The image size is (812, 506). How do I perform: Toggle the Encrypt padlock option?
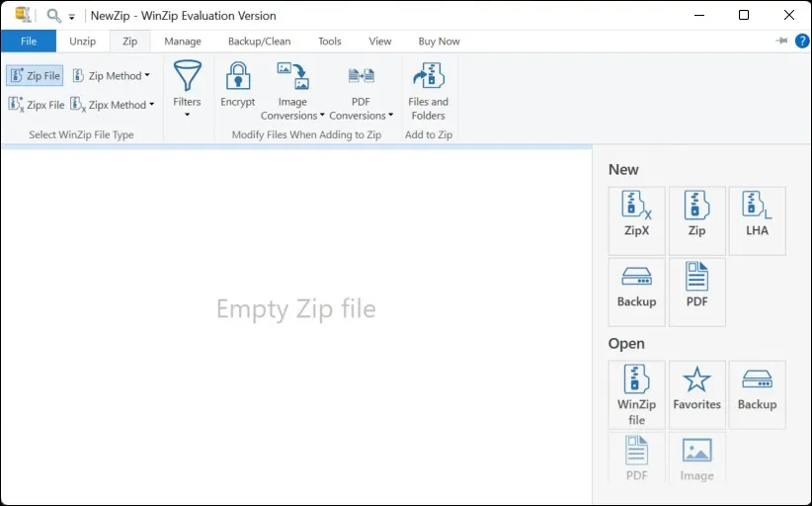coord(238,84)
